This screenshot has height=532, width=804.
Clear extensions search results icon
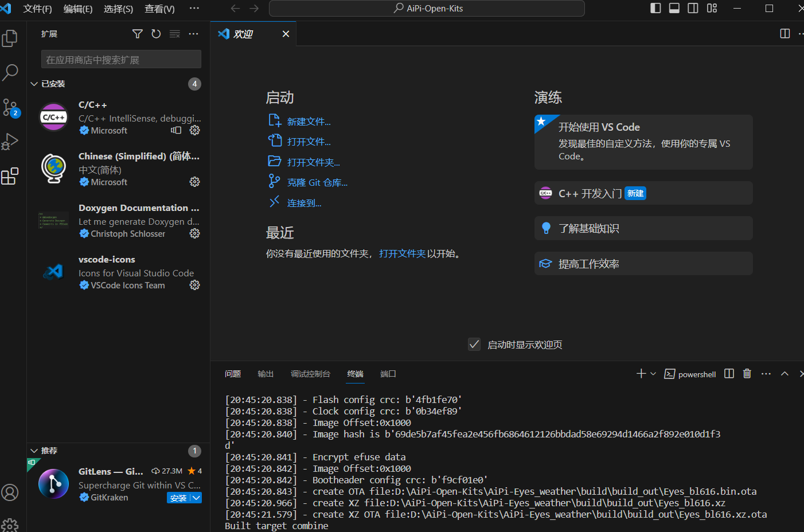pos(175,34)
